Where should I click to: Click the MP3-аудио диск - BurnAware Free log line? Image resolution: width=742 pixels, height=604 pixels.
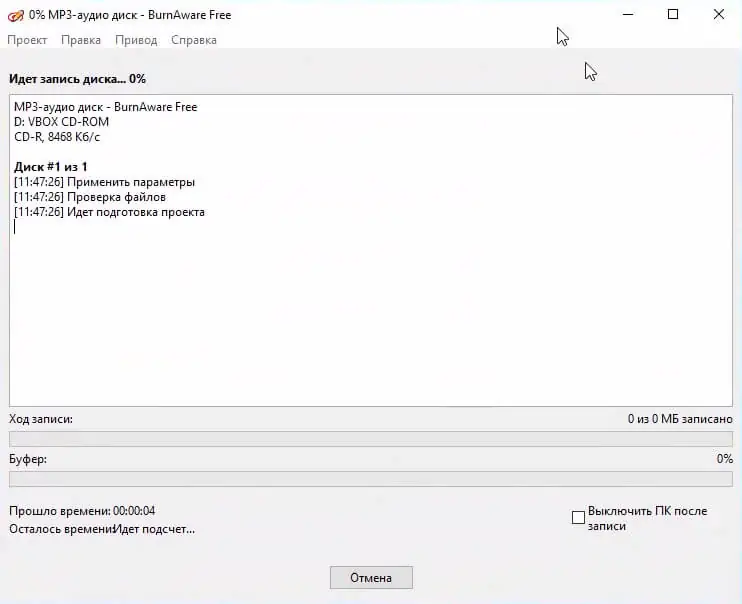[x=106, y=107]
